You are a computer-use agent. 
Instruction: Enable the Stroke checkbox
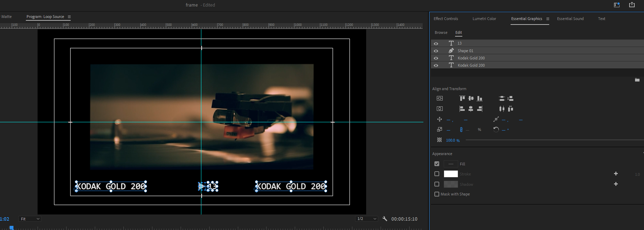coord(437,174)
